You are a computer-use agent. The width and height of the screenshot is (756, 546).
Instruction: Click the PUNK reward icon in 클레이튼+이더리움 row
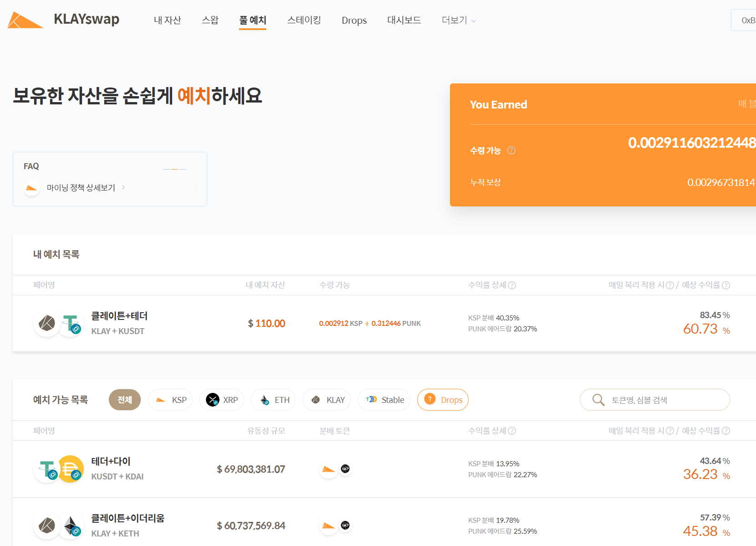pos(345,525)
